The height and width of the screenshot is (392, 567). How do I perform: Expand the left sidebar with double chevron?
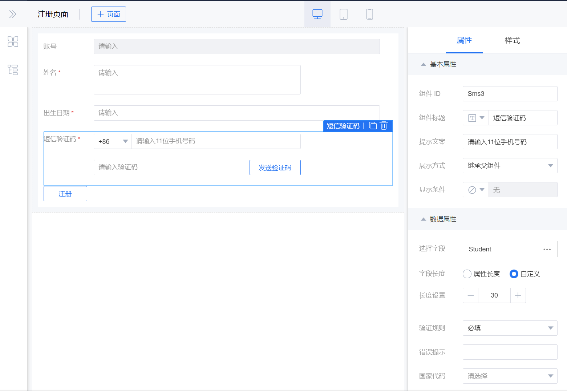tap(13, 14)
